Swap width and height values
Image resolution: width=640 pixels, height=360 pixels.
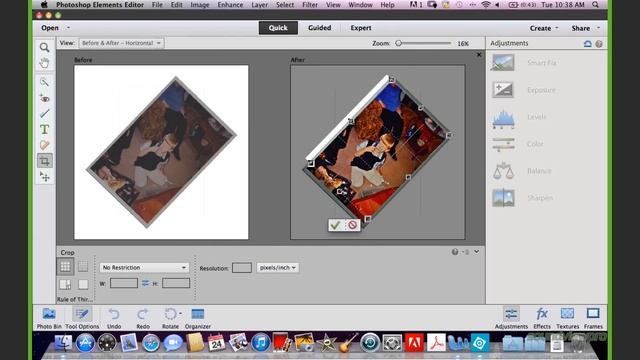click(145, 283)
